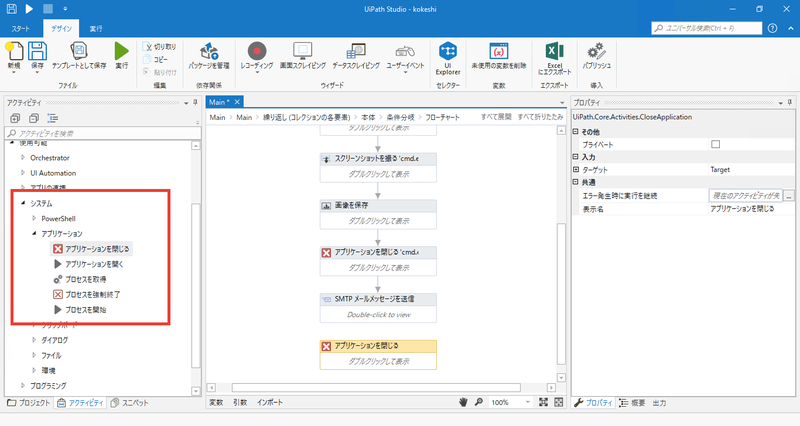Switch to the スタート ribbon tab
800x426 pixels.
click(21, 29)
